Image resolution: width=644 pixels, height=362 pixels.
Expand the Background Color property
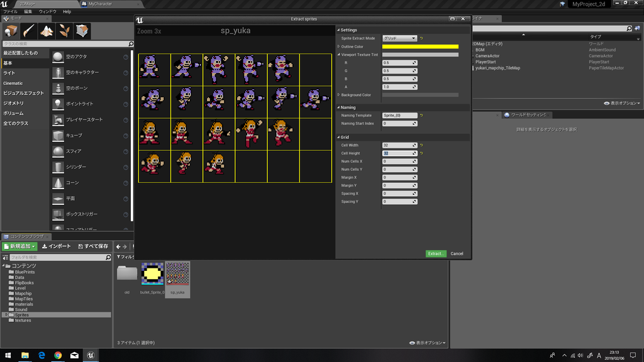[338, 95]
